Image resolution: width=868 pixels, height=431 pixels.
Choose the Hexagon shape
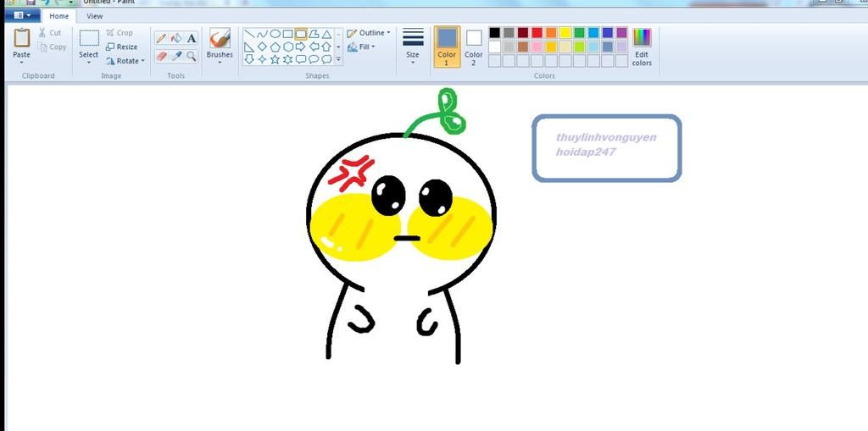(x=288, y=47)
